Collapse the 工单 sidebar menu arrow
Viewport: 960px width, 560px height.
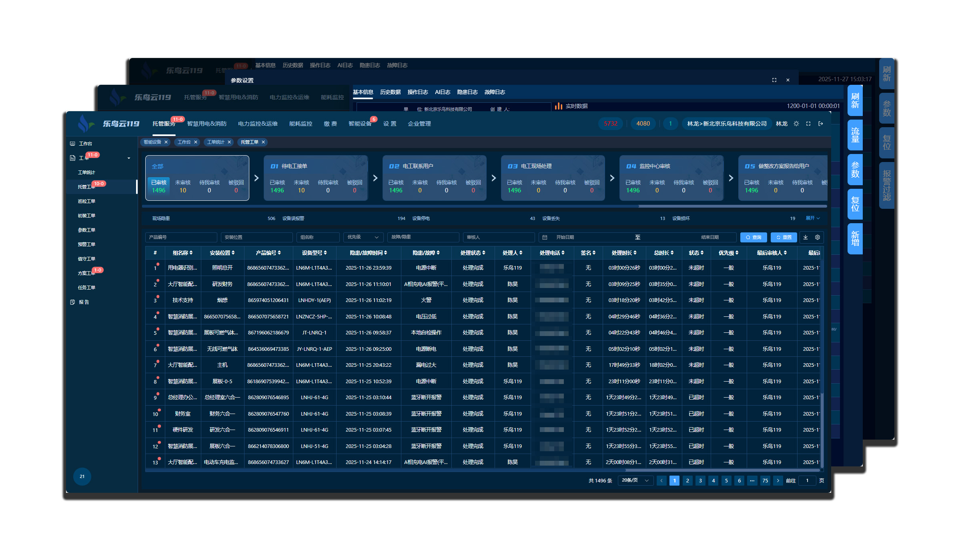[x=129, y=158]
